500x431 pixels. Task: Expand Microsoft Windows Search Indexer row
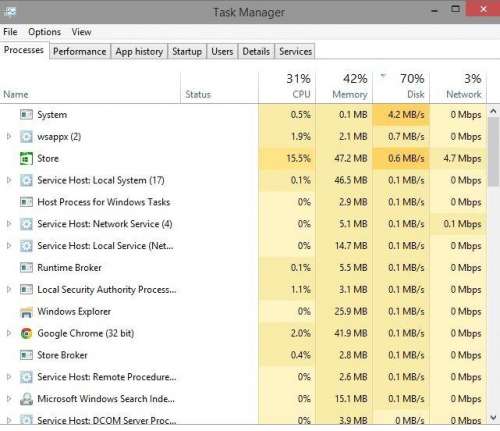9,399
